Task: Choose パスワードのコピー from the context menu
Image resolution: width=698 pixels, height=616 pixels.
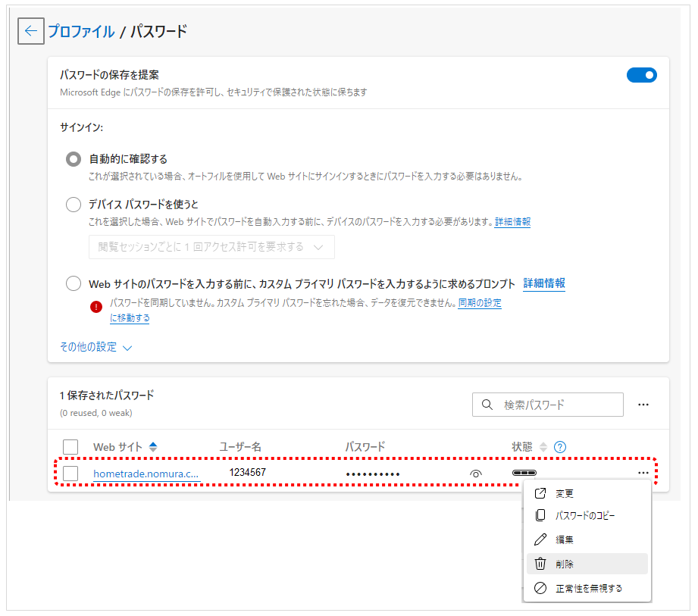Action: [x=586, y=515]
